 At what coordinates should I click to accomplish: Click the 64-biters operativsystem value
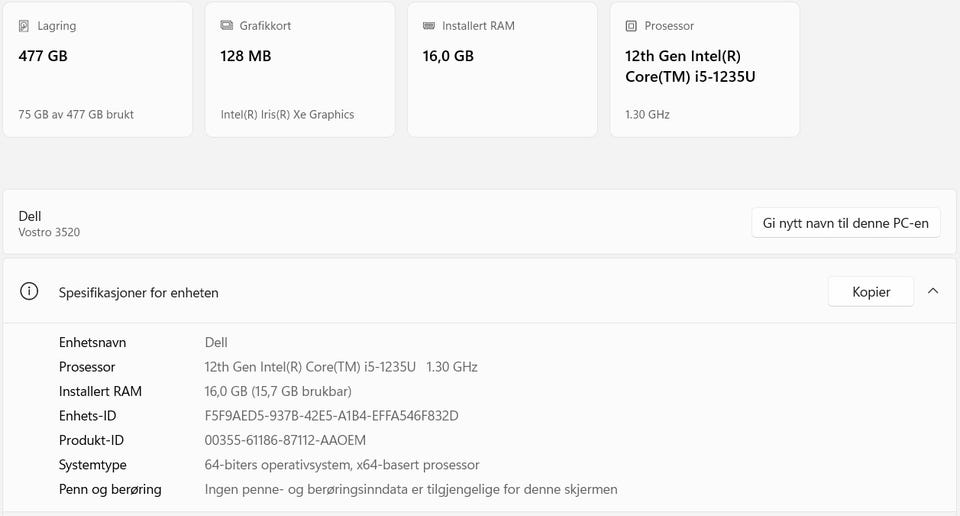pos(342,465)
